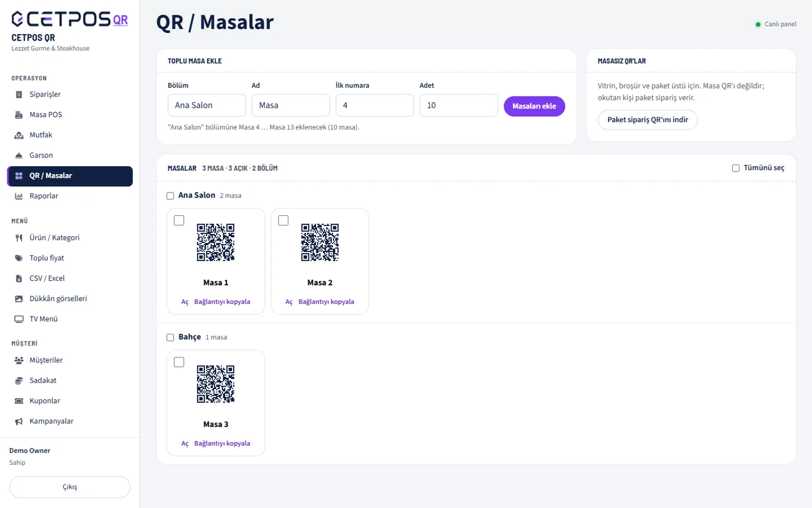The height and width of the screenshot is (508, 812).
Task: Open Siparişler page from sidebar
Action: (x=70, y=94)
